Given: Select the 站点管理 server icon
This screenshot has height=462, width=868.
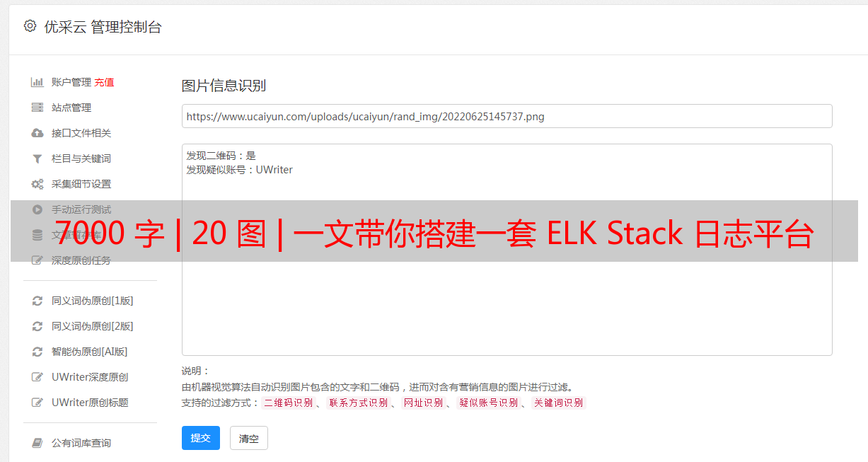Looking at the screenshot, I should click(37, 108).
